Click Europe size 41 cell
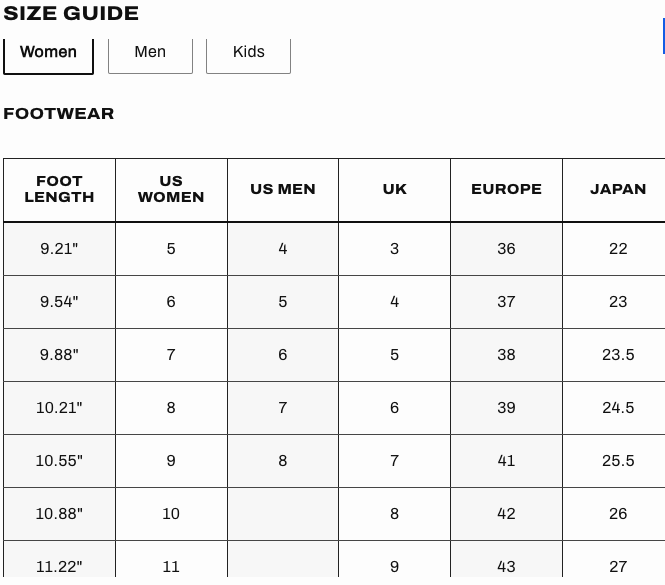 pyautogui.click(x=506, y=461)
